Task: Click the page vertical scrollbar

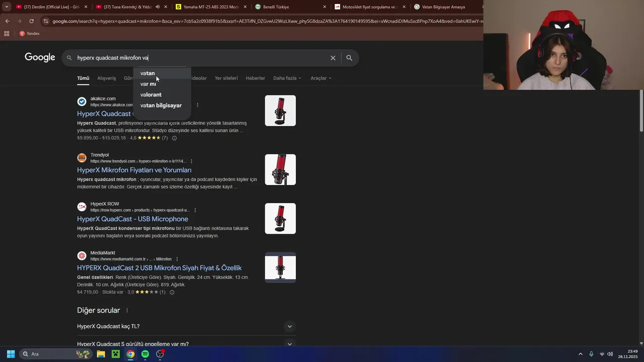Action: pos(641,111)
